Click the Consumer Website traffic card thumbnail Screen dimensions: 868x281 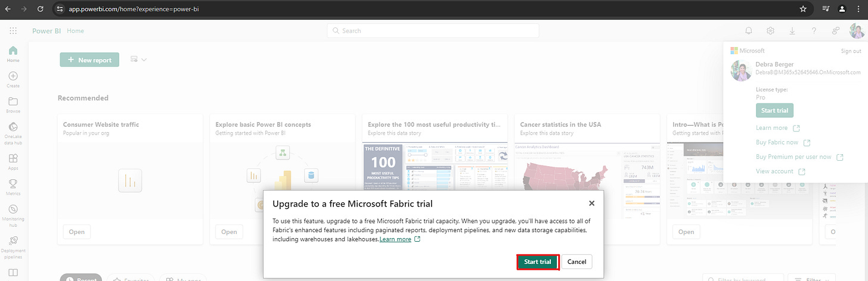[130, 180]
